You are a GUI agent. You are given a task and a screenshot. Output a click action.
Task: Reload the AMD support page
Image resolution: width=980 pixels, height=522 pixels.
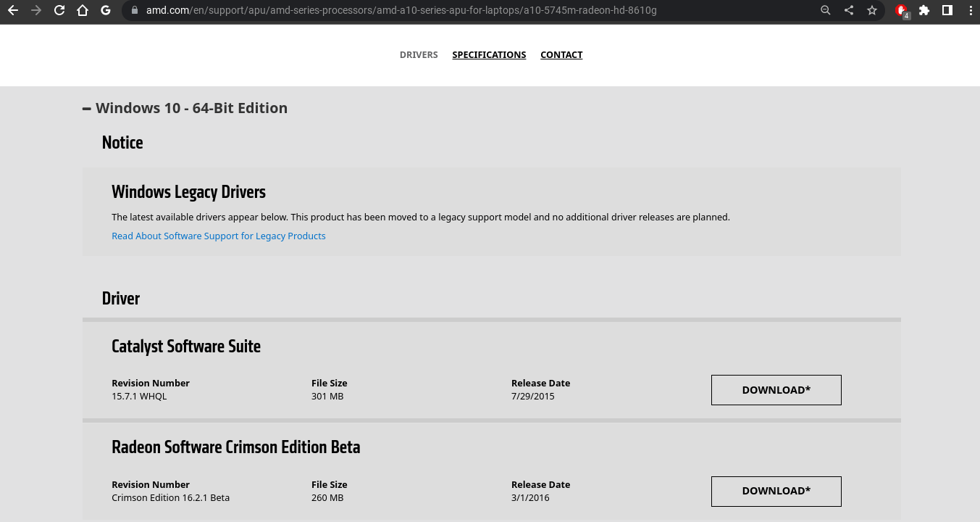point(59,10)
